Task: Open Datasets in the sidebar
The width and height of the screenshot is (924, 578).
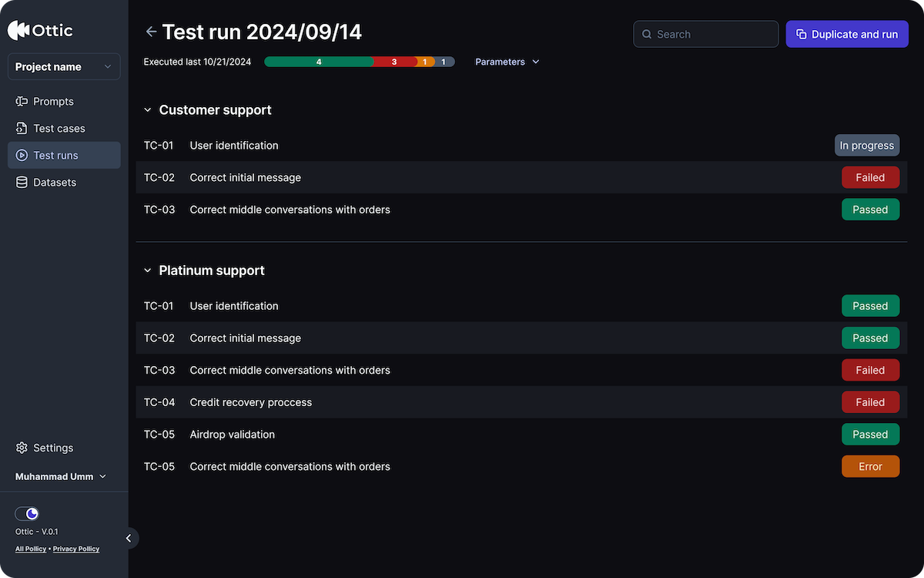Action: (x=64, y=183)
